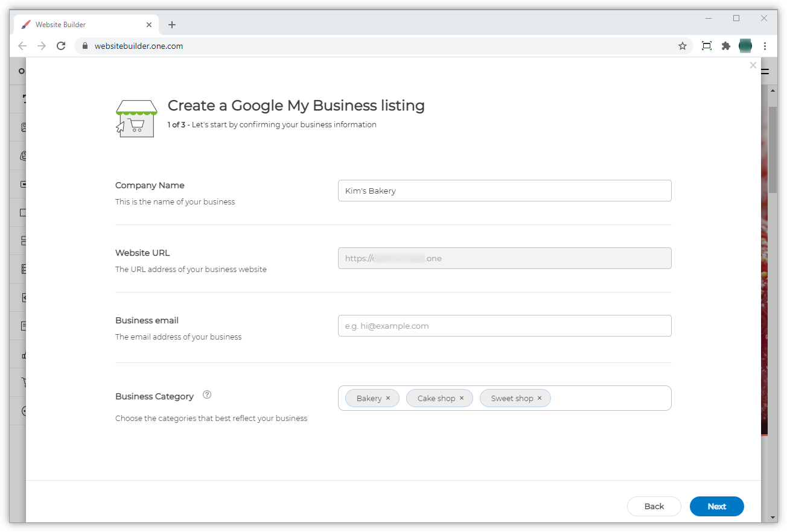Focus the Business email input
The height and width of the screenshot is (532, 787).
coord(505,326)
